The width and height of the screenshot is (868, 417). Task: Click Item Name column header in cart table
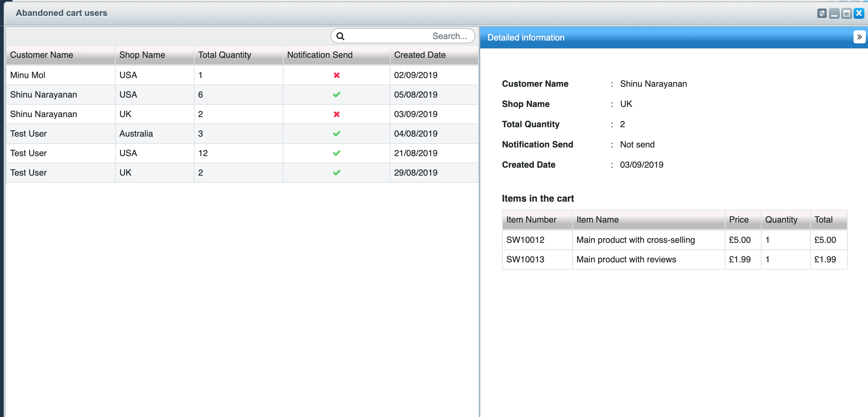649,220
